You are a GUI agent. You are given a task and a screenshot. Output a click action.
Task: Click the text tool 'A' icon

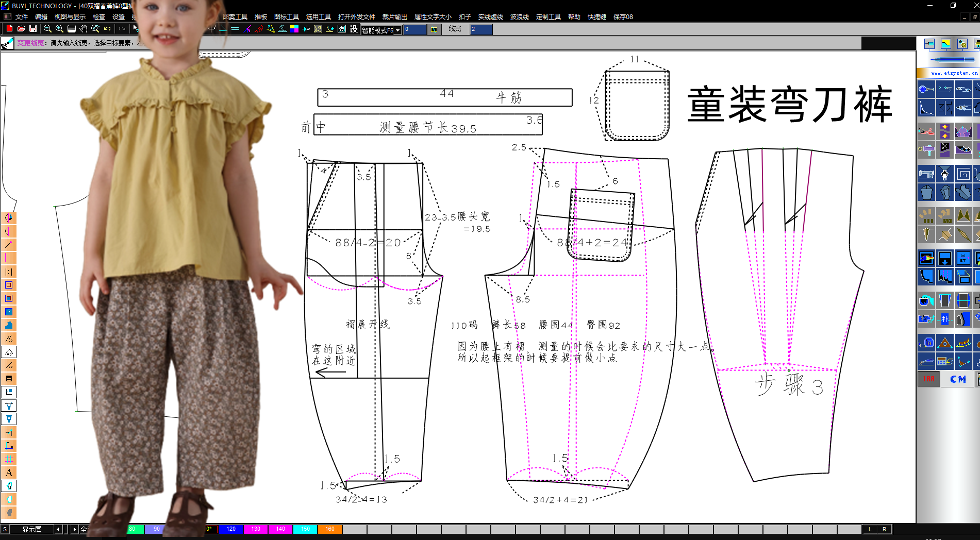(x=9, y=472)
